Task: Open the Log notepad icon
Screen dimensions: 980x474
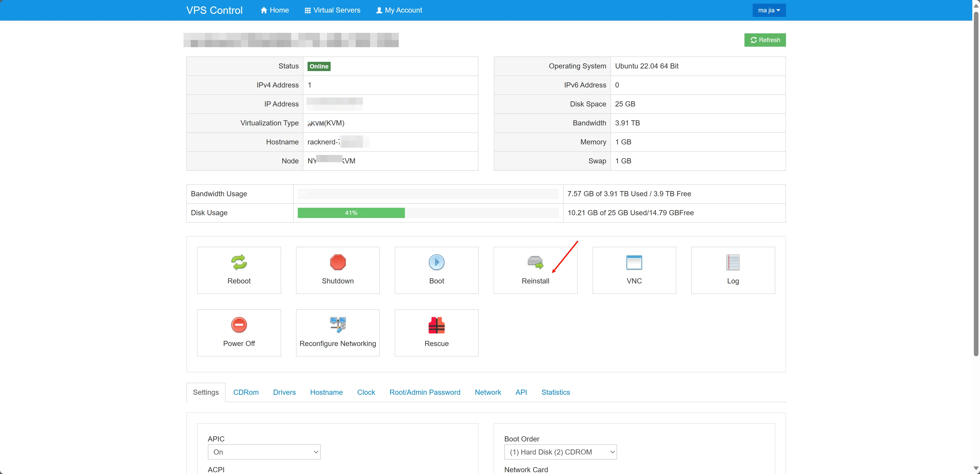Action: [732, 262]
